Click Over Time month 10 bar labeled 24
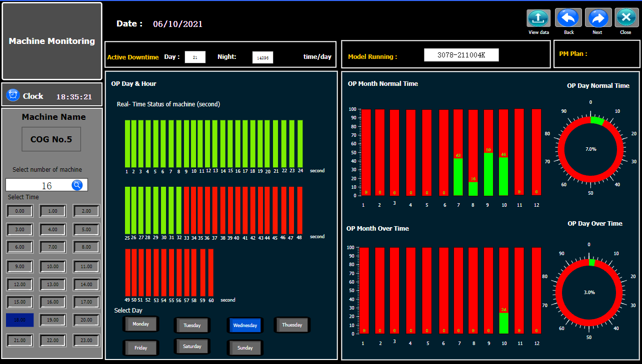 [503, 323]
